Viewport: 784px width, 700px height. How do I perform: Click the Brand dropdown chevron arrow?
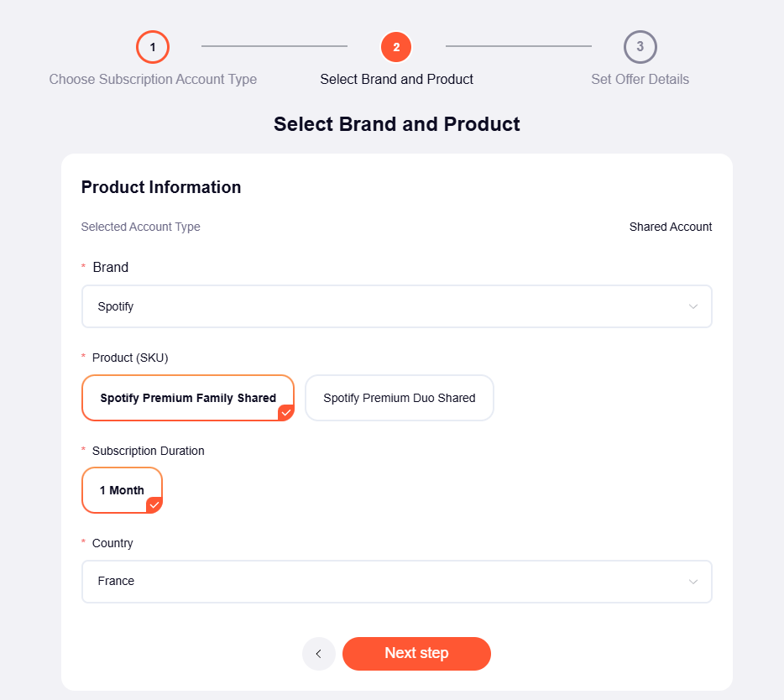pyautogui.click(x=693, y=306)
